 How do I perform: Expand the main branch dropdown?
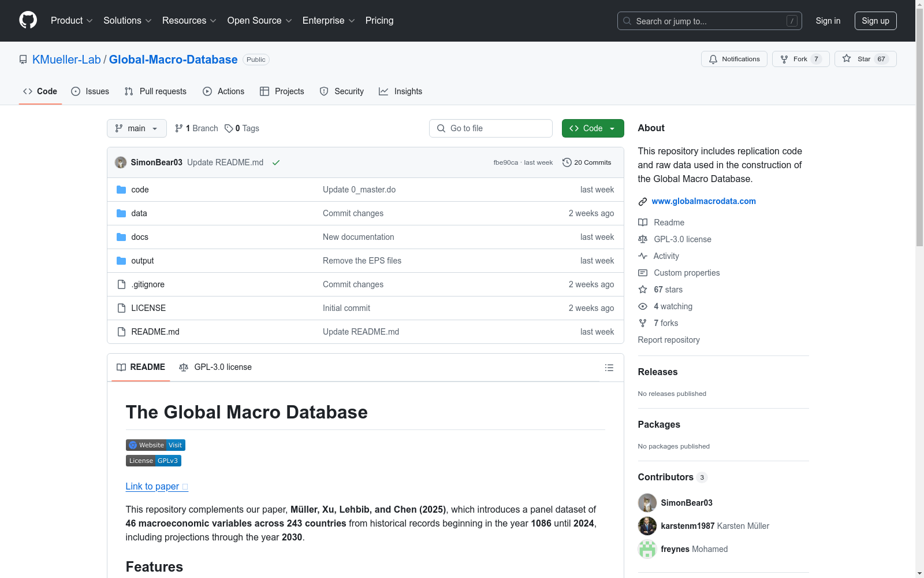click(137, 128)
